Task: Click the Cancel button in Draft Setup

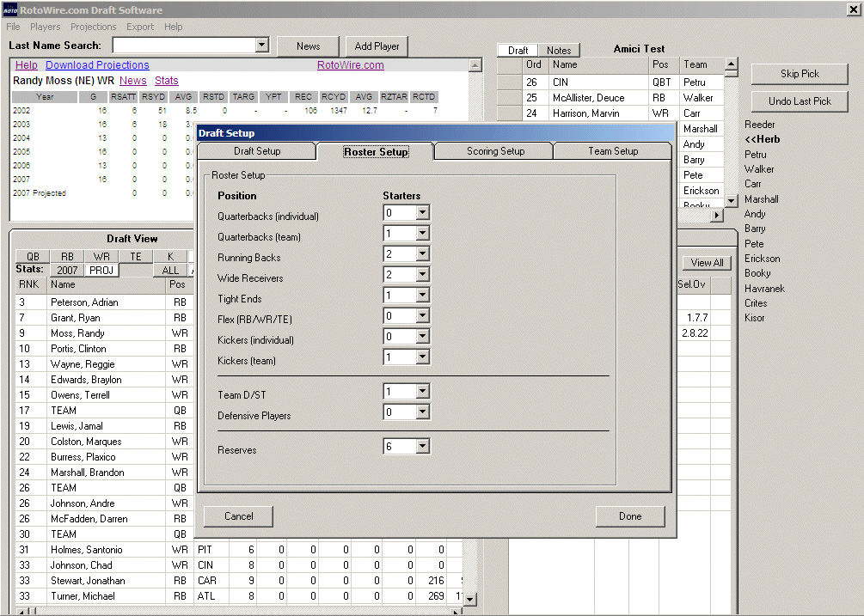Action: click(239, 516)
